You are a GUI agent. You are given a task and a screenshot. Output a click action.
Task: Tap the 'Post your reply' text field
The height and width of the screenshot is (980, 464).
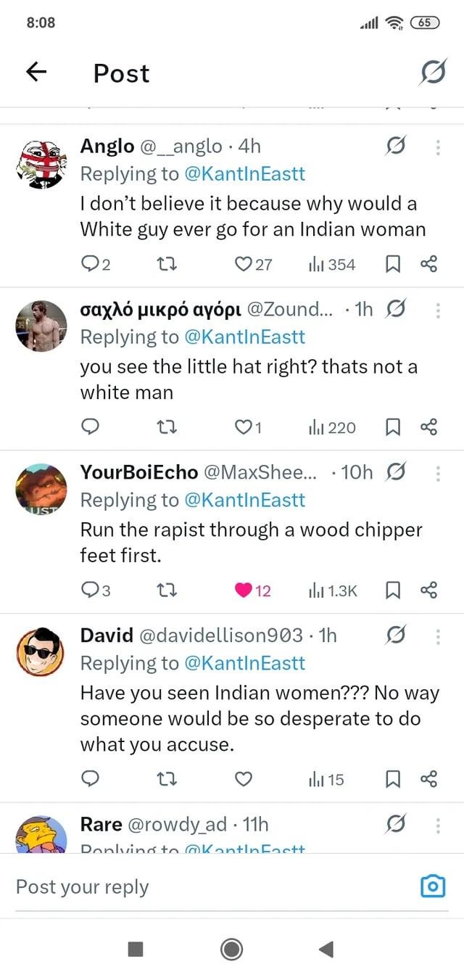coord(210,886)
